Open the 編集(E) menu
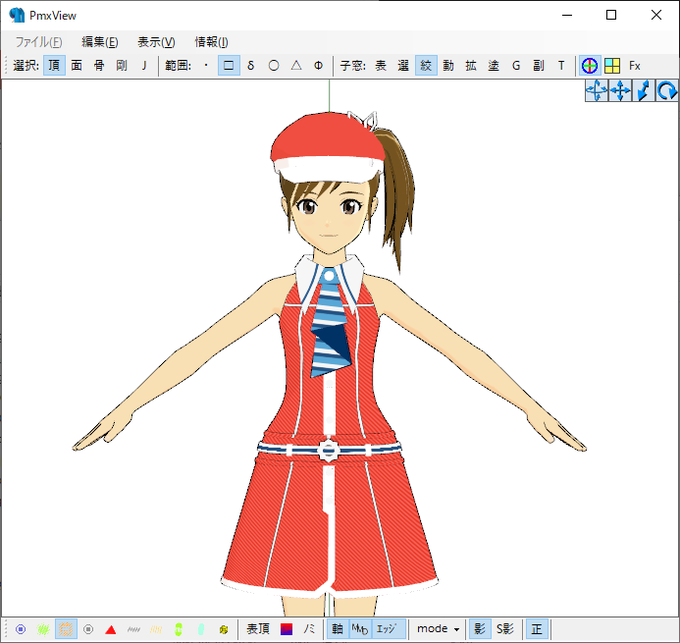The image size is (680, 643). click(x=100, y=42)
